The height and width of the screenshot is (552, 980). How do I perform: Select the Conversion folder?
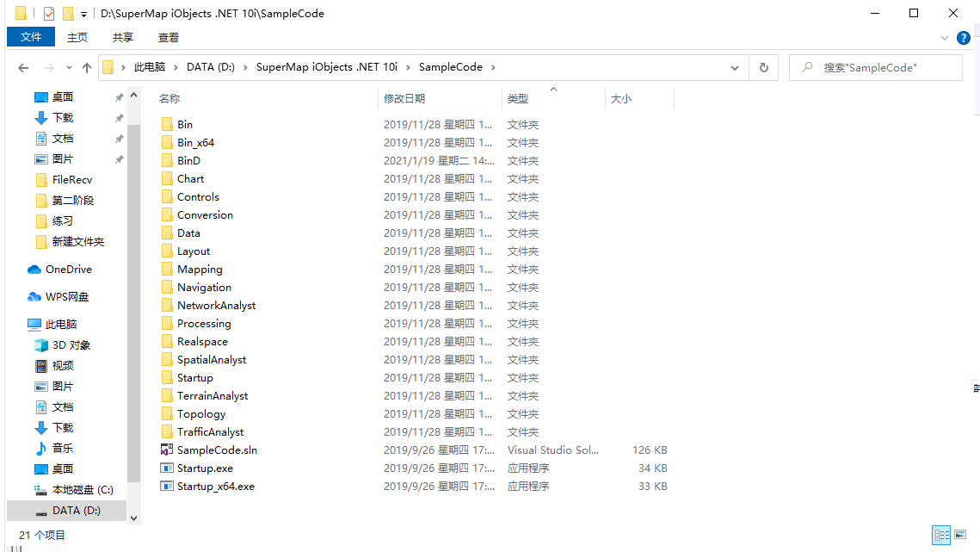point(205,214)
